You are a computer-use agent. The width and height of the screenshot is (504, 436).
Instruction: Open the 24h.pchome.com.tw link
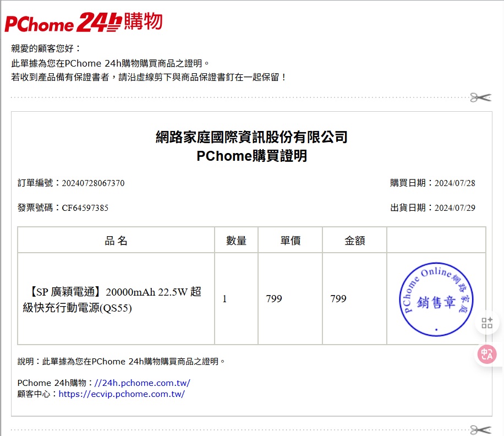142,383
